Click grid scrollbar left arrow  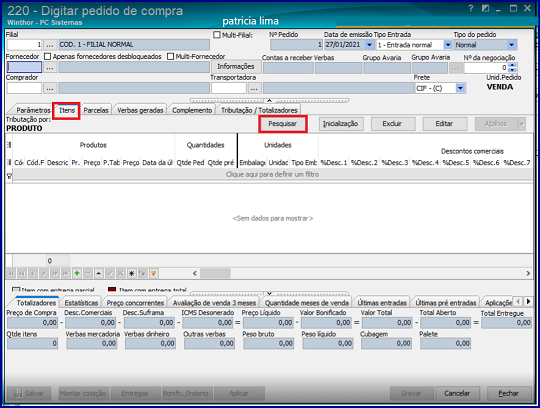pos(195,274)
